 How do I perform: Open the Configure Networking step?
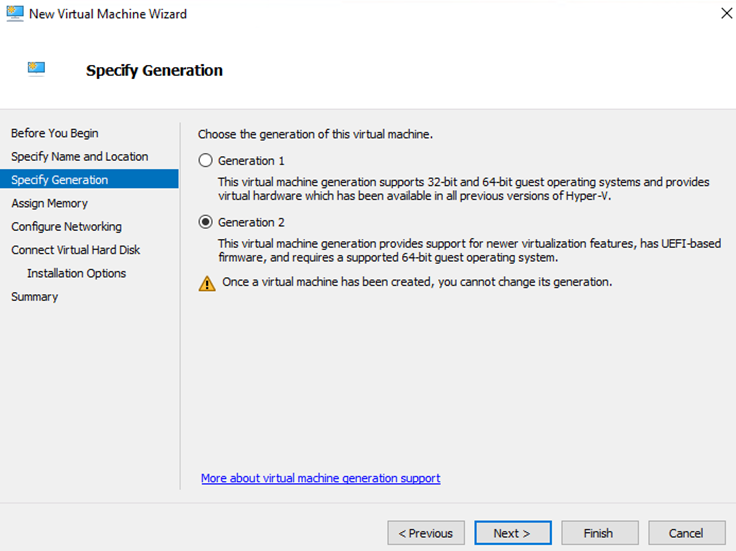[66, 226]
